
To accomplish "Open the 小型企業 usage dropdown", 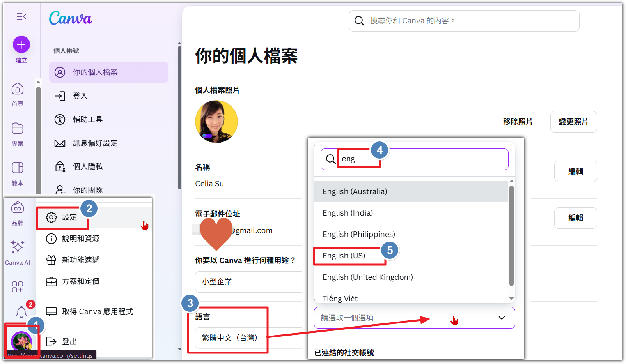I will 248,282.
